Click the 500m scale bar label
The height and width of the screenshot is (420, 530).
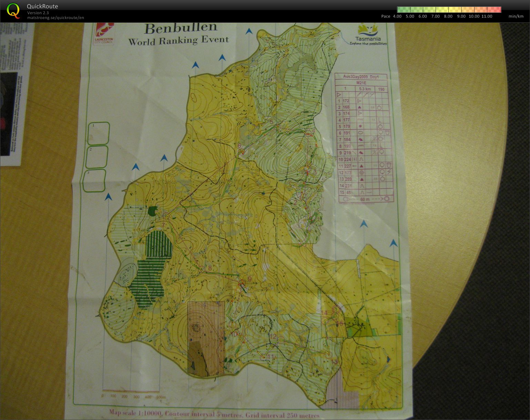point(161,397)
